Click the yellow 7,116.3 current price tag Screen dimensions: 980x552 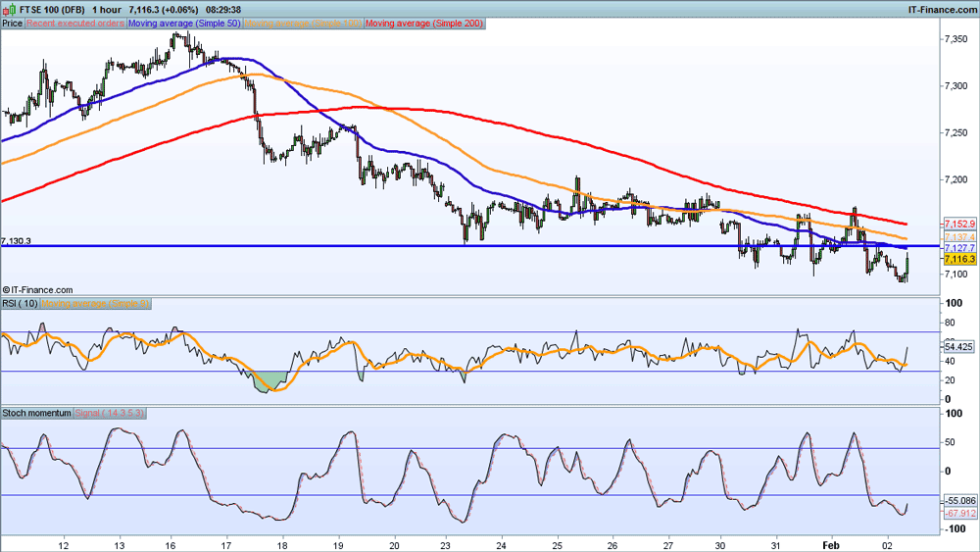tap(959, 259)
